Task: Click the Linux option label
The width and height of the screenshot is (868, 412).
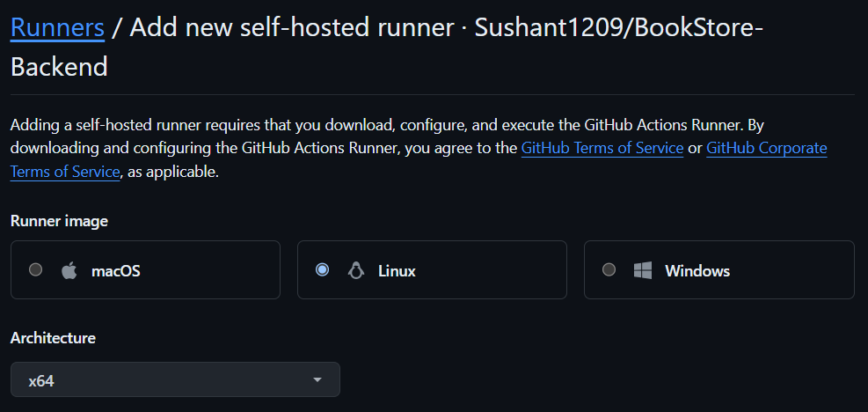Action: [x=397, y=270]
